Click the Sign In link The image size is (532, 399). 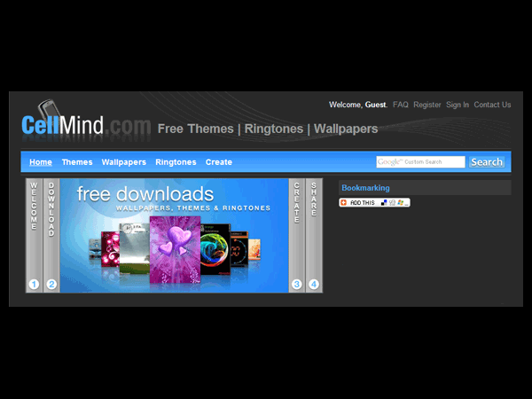click(x=458, y=105)
